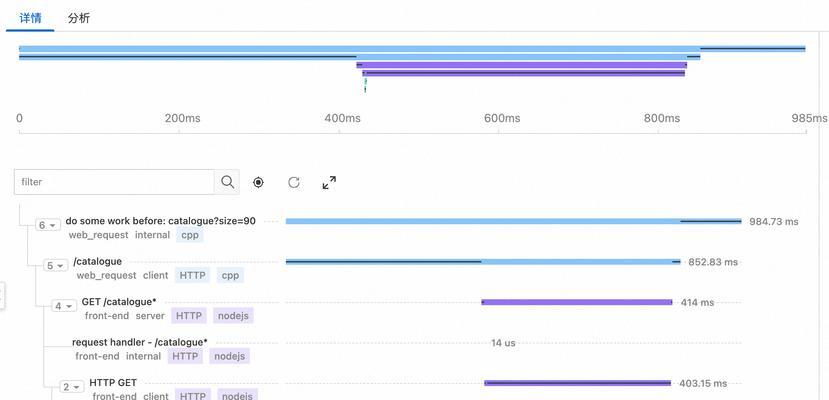Click the search magnifier icon
Screen dimensions: 829x400
coord(227,182)
